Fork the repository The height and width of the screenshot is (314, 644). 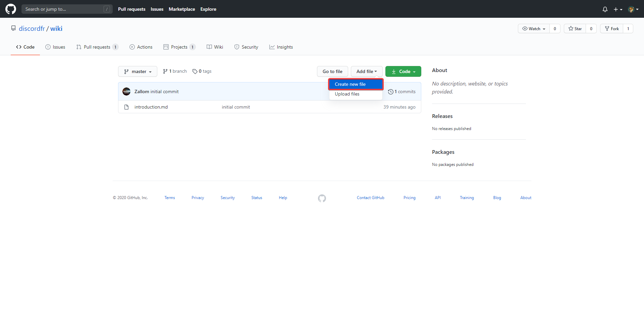point(612,28)
